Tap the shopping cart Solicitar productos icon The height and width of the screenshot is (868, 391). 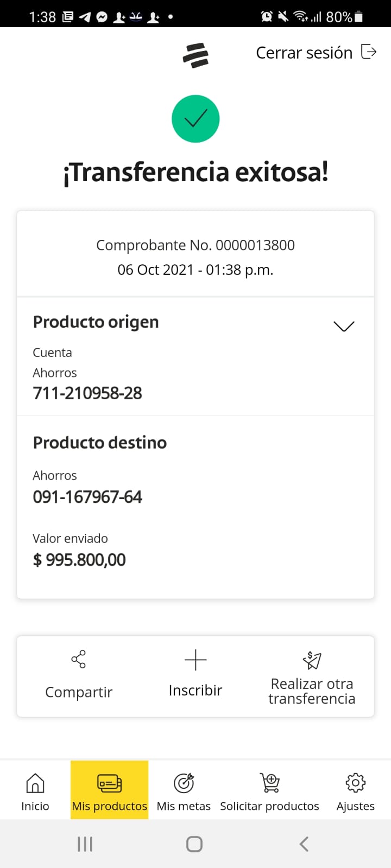point(269,783)
